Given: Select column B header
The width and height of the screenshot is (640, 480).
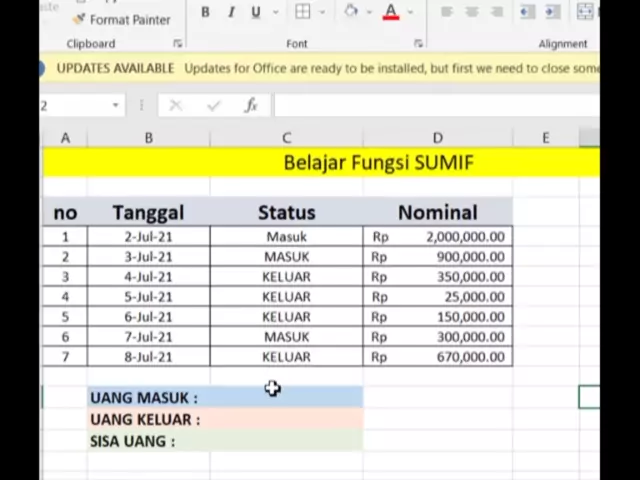Looking at the screenshot, I should pos(148,138).
